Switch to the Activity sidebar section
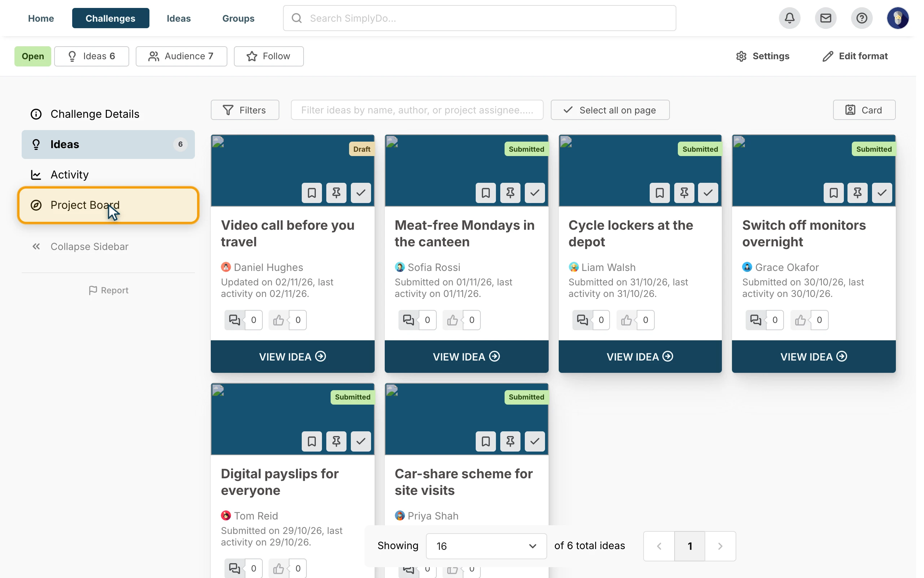This screenshot has width=924, height=578. pos(108,175)
